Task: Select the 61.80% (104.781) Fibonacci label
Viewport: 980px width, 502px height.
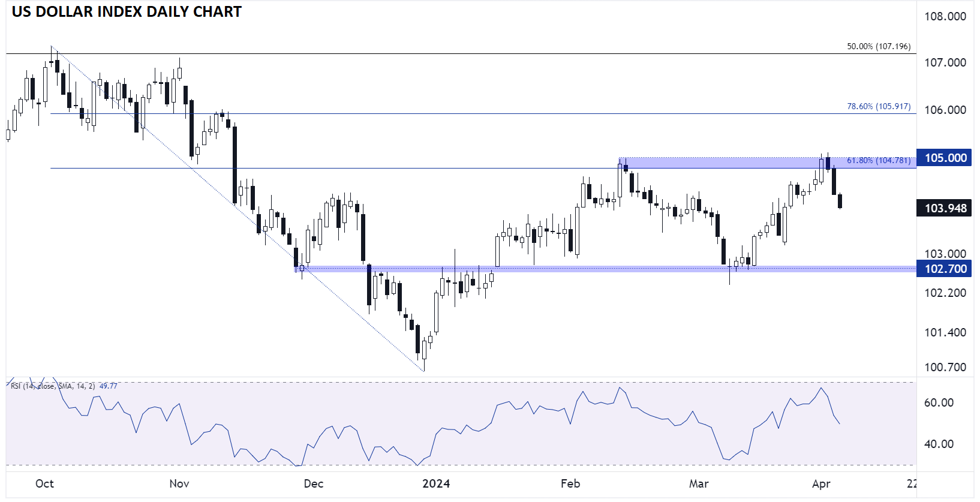Action: coord(879,160)
